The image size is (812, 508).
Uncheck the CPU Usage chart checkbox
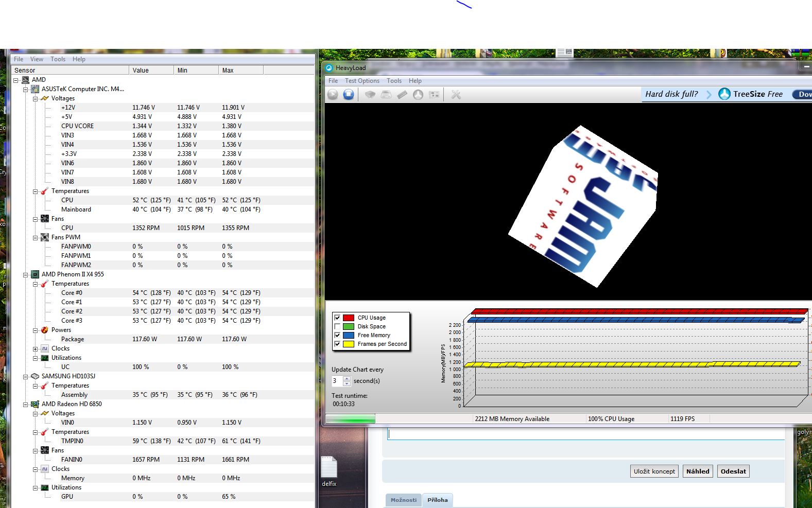337,318
